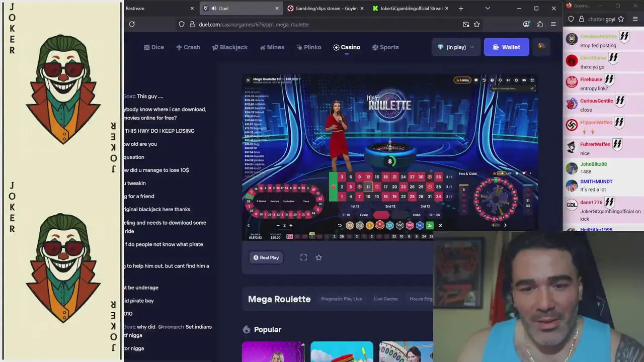Open the in-game settings gear

click(516, 80)
